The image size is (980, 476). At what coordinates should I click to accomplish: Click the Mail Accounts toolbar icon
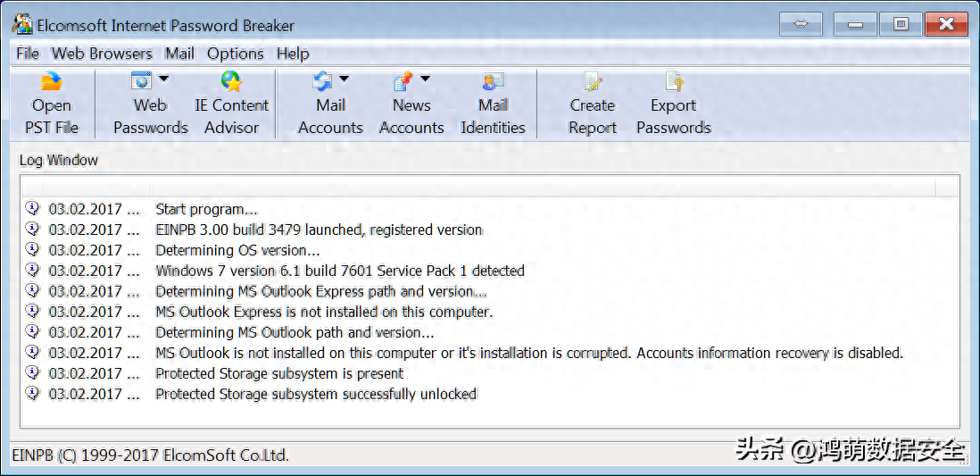point(322,81)
